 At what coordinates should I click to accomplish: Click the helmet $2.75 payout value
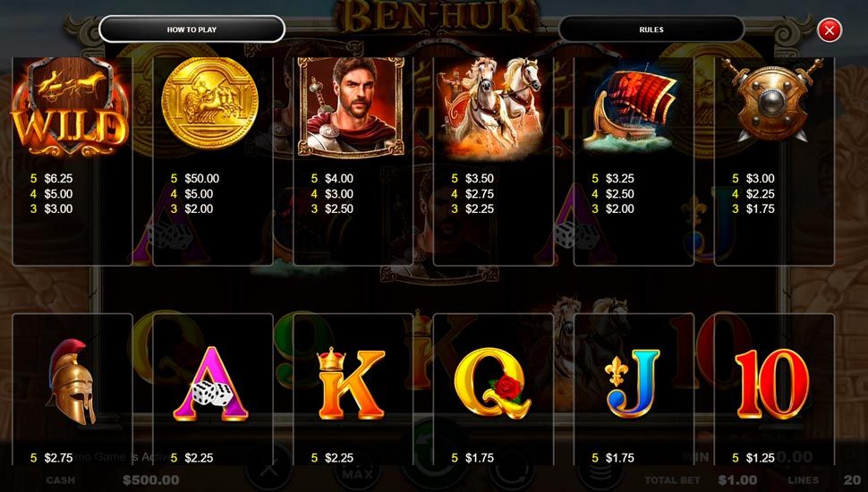click(x=59, y=458)
